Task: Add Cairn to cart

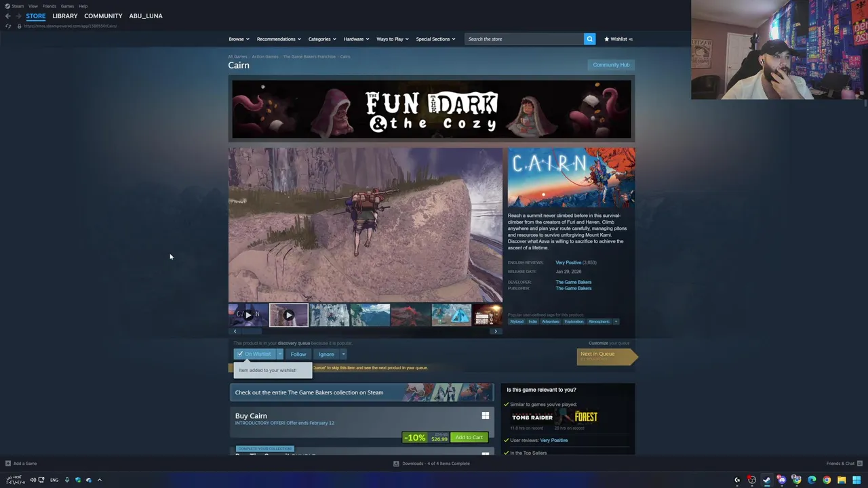Action: pyautogui.click(x=469, y=437)
